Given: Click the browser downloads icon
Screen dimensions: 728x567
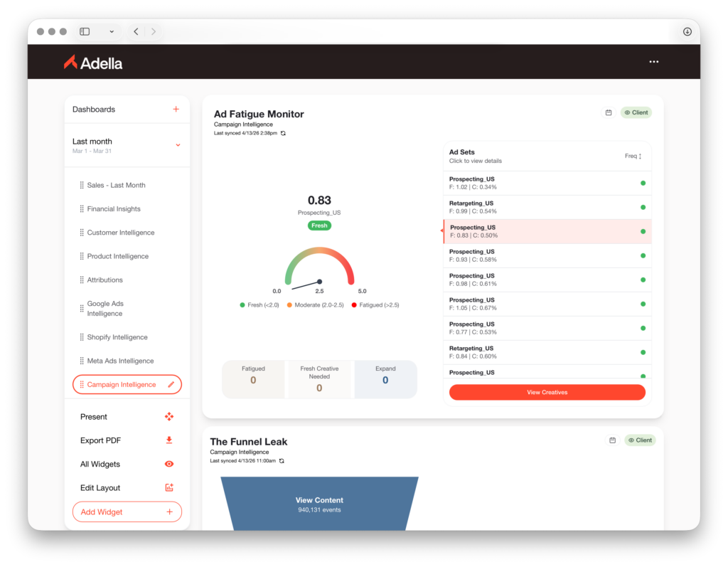Looking at the screenshot, I should pyautogui.click(x=687, y=31).
